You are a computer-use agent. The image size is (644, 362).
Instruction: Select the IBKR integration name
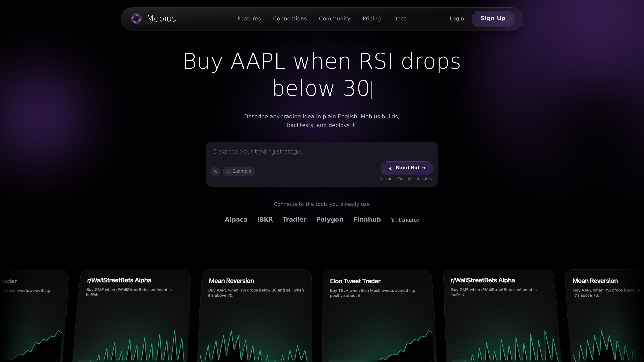265,220
